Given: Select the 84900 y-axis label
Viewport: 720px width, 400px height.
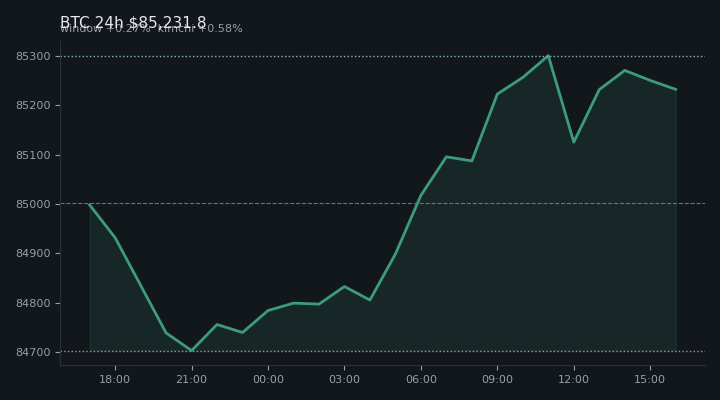Looking at the screenshot, I should click(x=33, y=254).
